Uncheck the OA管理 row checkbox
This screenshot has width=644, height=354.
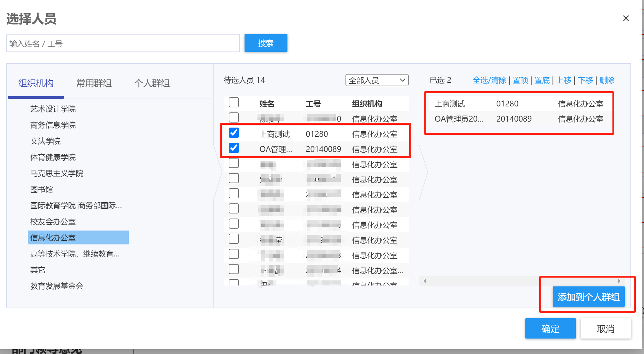[234, 148]
